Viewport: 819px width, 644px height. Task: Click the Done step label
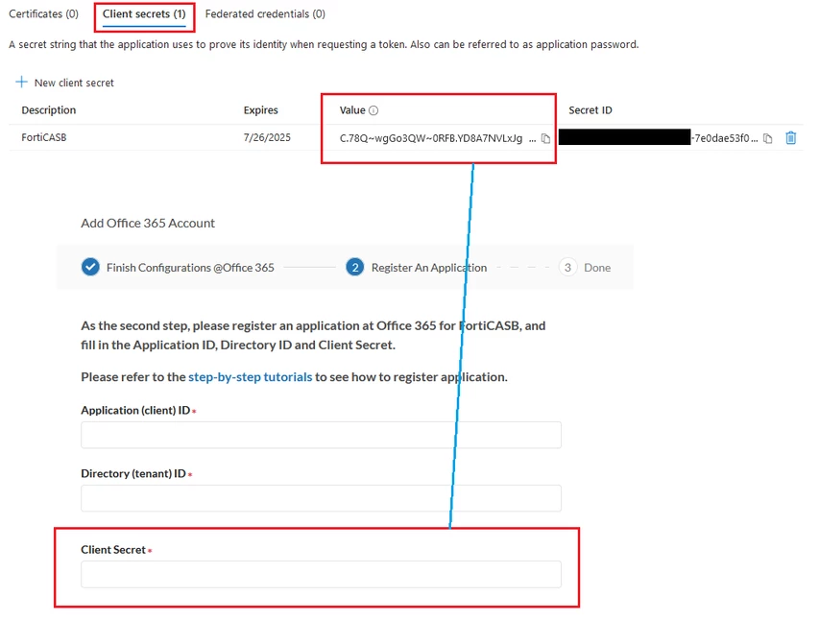coord(597,268)
